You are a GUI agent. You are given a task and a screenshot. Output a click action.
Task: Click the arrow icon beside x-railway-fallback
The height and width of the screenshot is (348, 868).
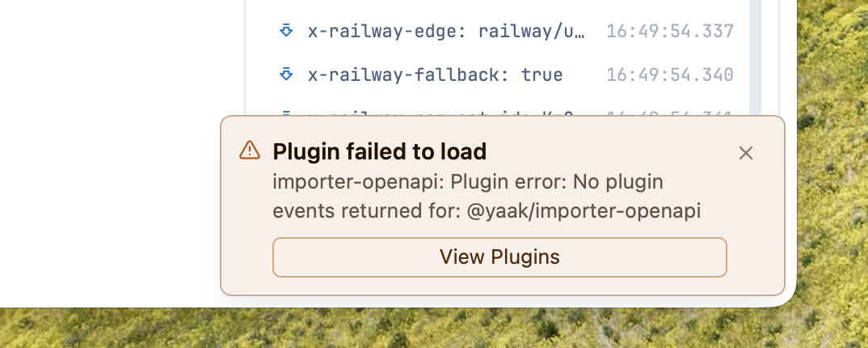285,74
